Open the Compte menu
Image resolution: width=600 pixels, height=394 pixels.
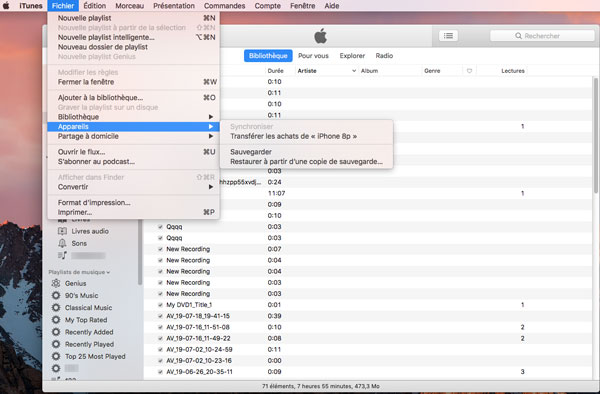tap(268, 6)
